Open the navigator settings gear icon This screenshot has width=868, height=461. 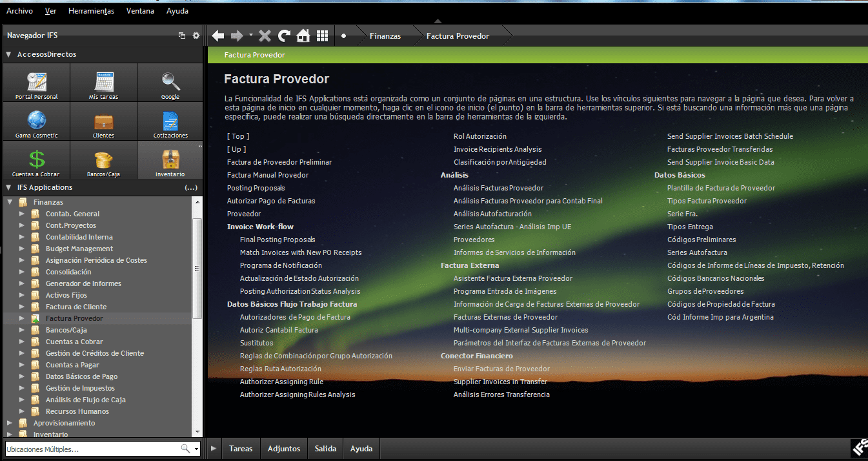click(196, 36)
